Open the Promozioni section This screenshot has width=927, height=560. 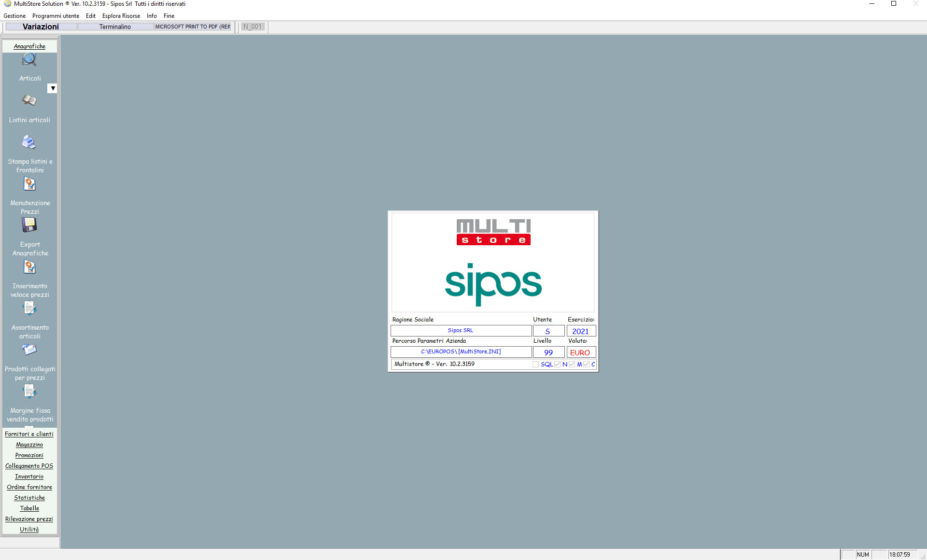click(x=29, y=455)
